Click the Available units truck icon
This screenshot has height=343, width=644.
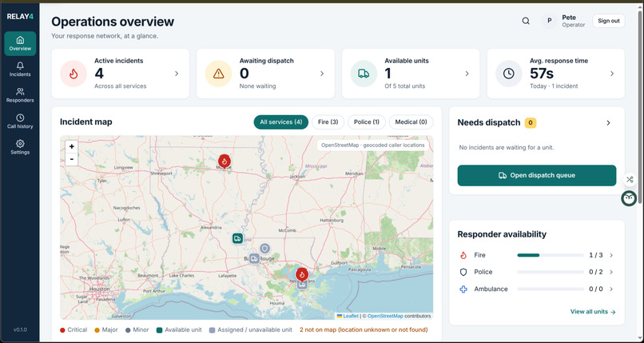pos(364,74)
